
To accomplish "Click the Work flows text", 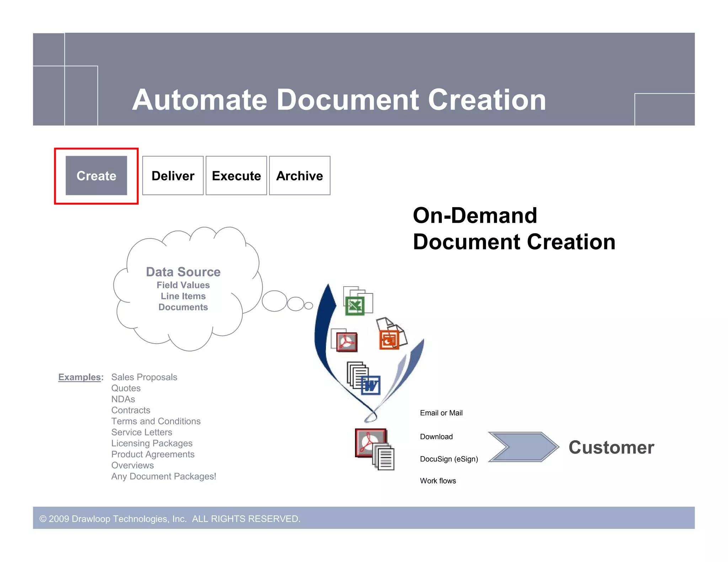I will [438, 481].
